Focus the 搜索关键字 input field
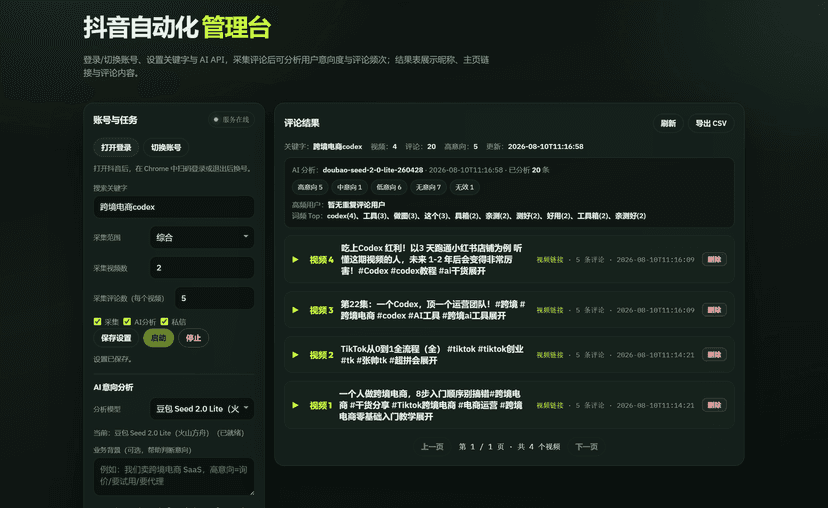The width and height of the screenshot is (828, 508). 174,207
